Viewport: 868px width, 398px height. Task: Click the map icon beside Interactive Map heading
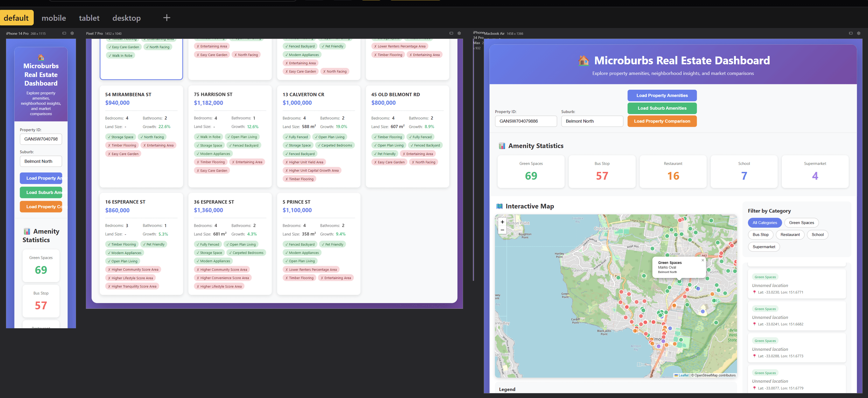pyautogui.click(x=500, y=206)
